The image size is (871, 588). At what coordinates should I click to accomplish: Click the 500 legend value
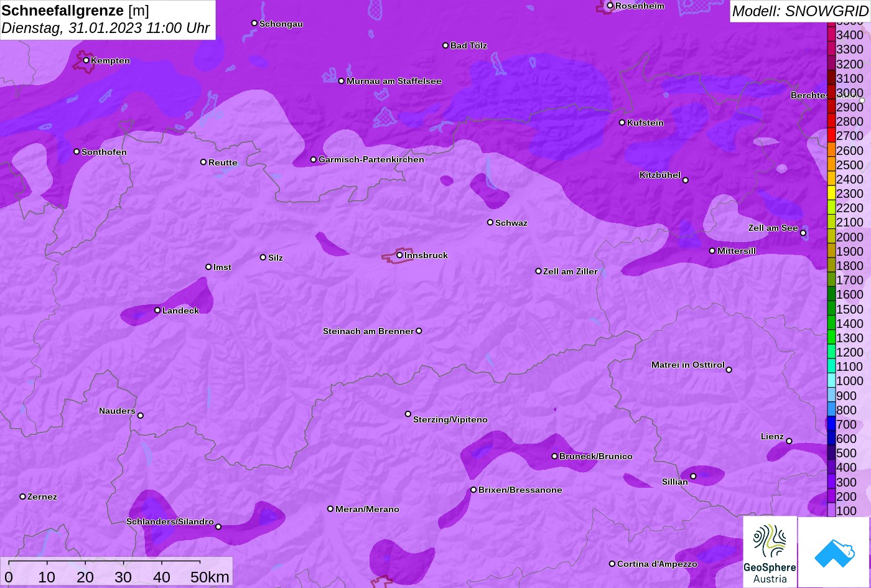click(847, 453)
